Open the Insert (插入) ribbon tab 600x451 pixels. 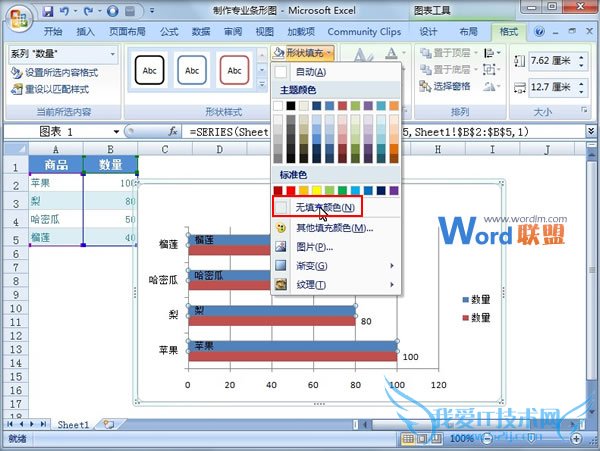click(85, 31)
